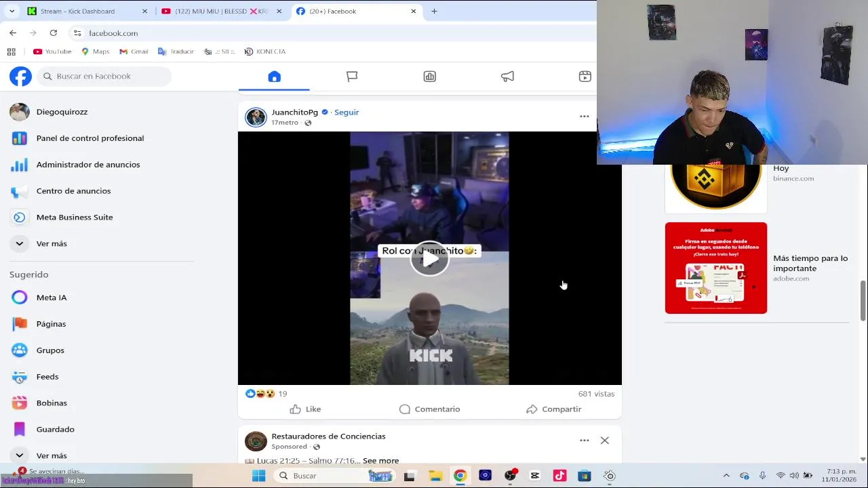This screenshot has width=868, height=488.
Task: View reactions count 19 on the post
Action: pyautogui.click(x=283, y=394)
